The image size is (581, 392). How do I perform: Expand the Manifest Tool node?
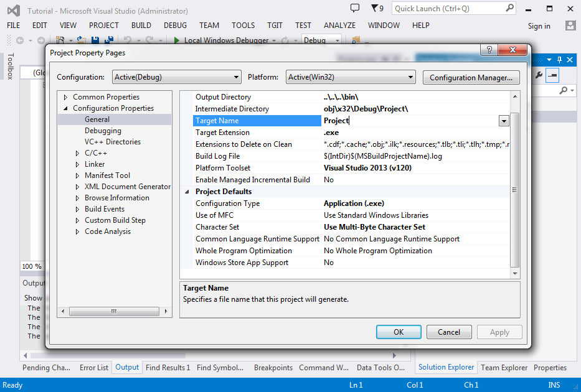coord(77,176)
